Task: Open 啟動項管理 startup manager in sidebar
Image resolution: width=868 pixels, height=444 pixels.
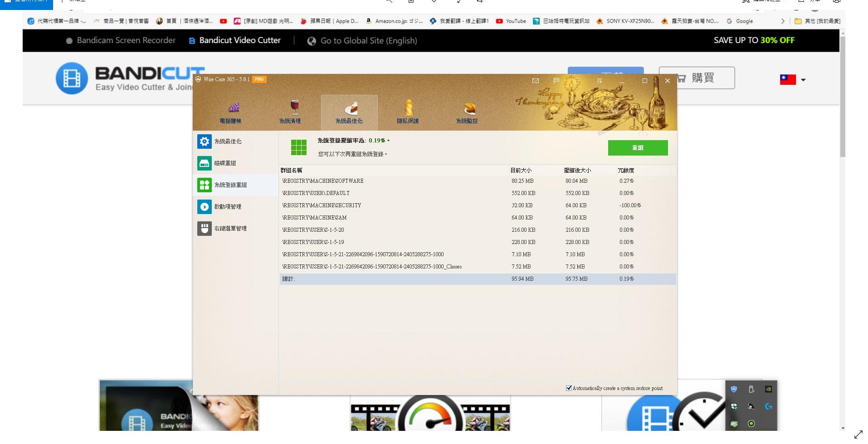Action: coord(204,206)
